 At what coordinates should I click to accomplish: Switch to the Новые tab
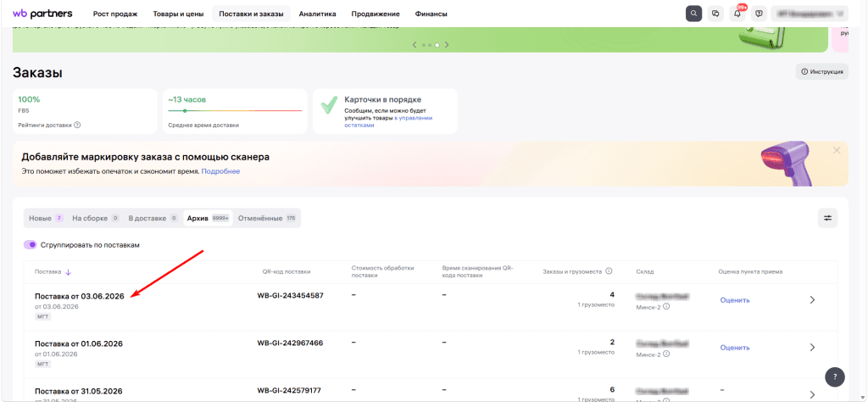point(46,218)
